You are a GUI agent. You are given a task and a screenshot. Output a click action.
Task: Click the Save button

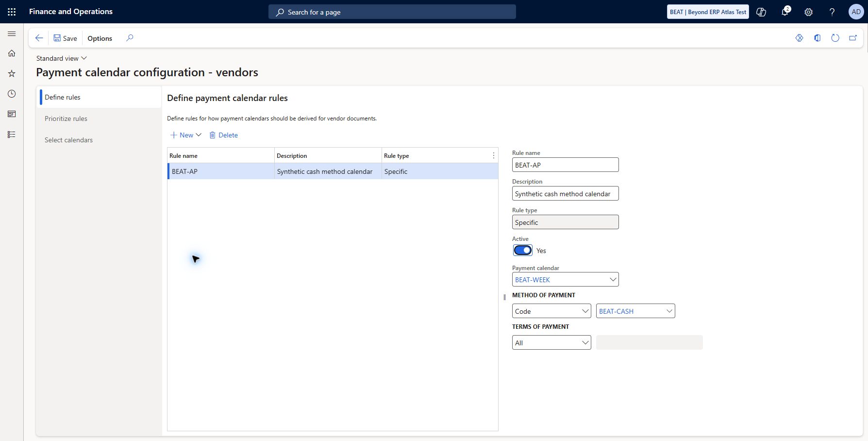(65, 38)
